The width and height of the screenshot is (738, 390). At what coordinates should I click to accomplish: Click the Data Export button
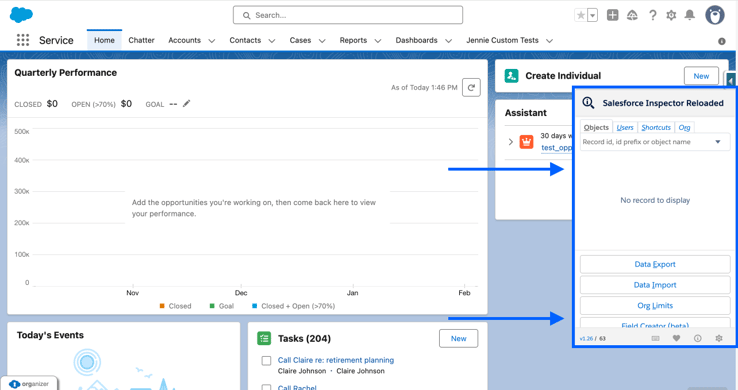(x=655, y=264)
